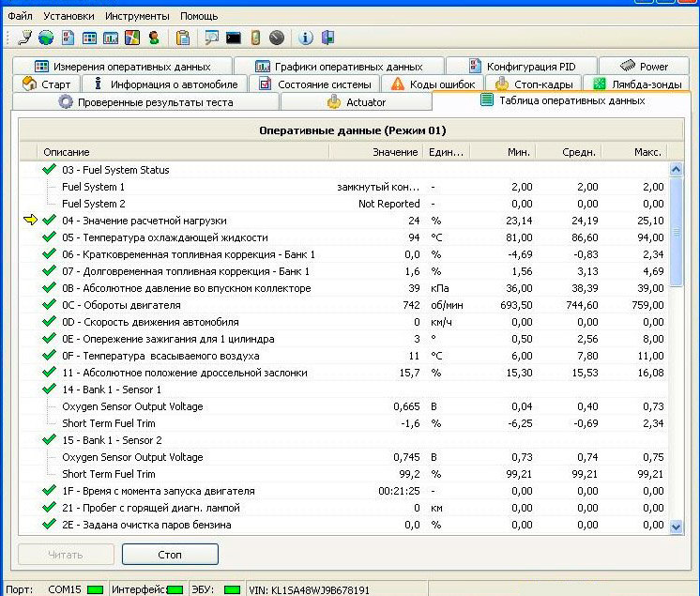Open the Power tab
This screenshot has height=596, width=700.
coord(644,66)
